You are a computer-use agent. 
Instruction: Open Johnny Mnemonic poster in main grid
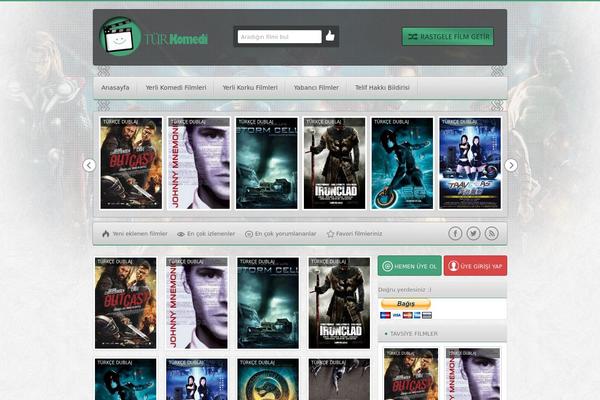pos(197,303)
